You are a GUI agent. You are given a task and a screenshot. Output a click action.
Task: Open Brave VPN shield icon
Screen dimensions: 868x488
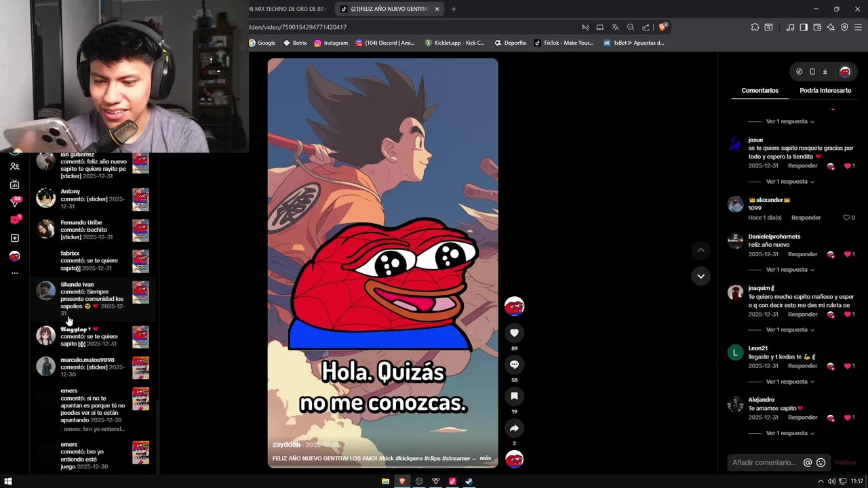click(x=844, y=27)
